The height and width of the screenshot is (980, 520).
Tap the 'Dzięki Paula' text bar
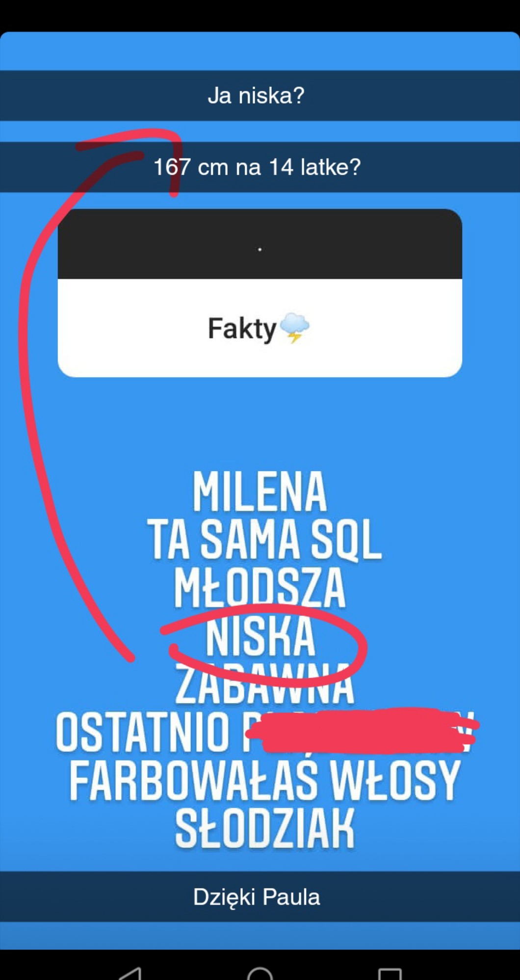tap(260, 897)
